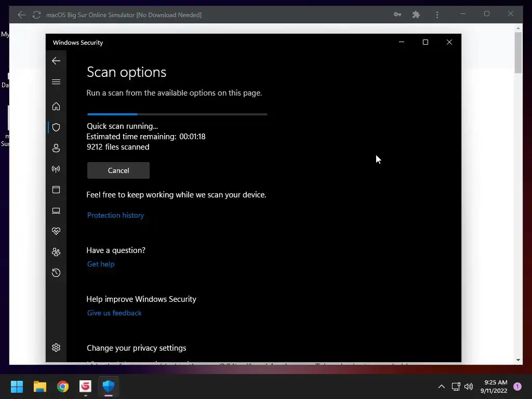Open Family options icon
The width and height of the screenshot is (532, 399).
56,252
